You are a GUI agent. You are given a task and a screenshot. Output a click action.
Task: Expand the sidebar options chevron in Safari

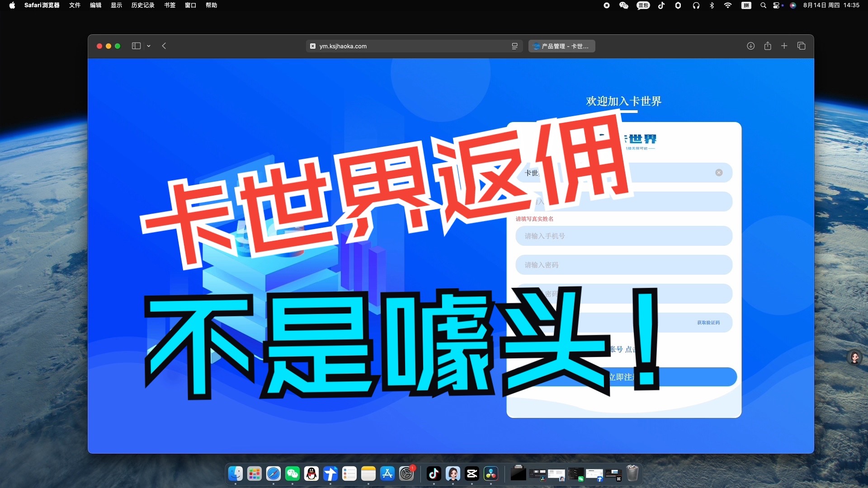(149, 46)
